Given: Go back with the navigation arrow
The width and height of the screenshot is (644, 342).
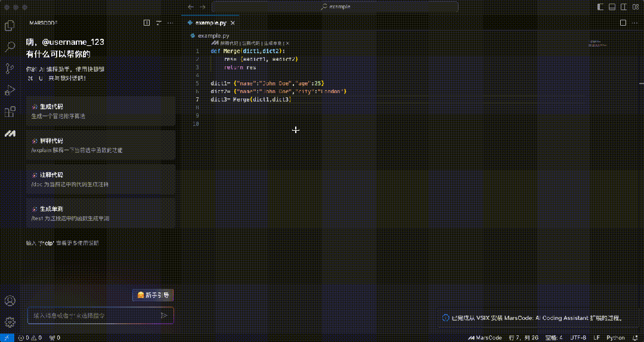Looking at the screenshot, I should point(191,7).
